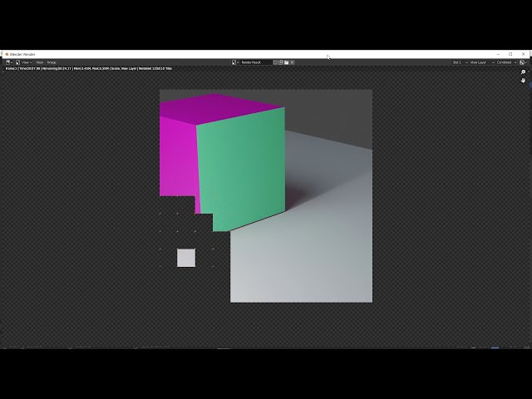Expand the View Layer dropdown

coord(480,62)
